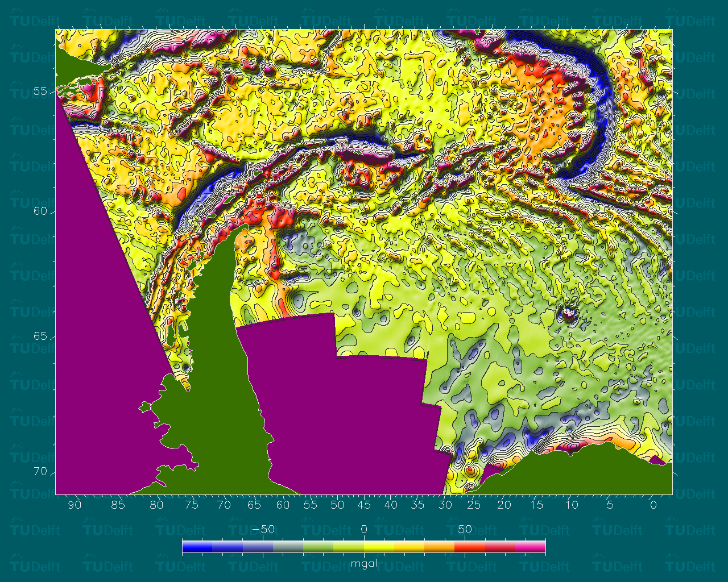
Task: Pick the darkest blue segment of the colorbar
Action: point(197,547)
